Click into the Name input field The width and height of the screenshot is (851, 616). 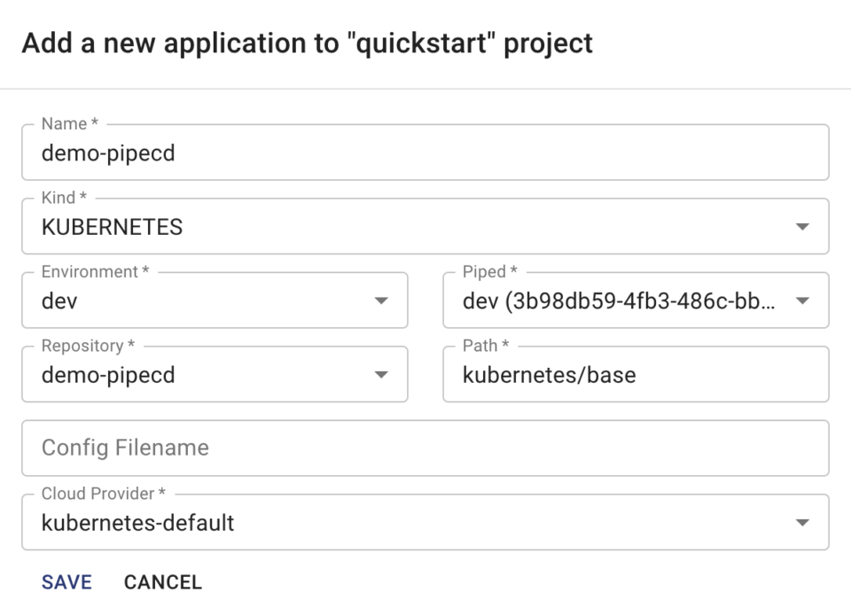[x=266, y=152]
